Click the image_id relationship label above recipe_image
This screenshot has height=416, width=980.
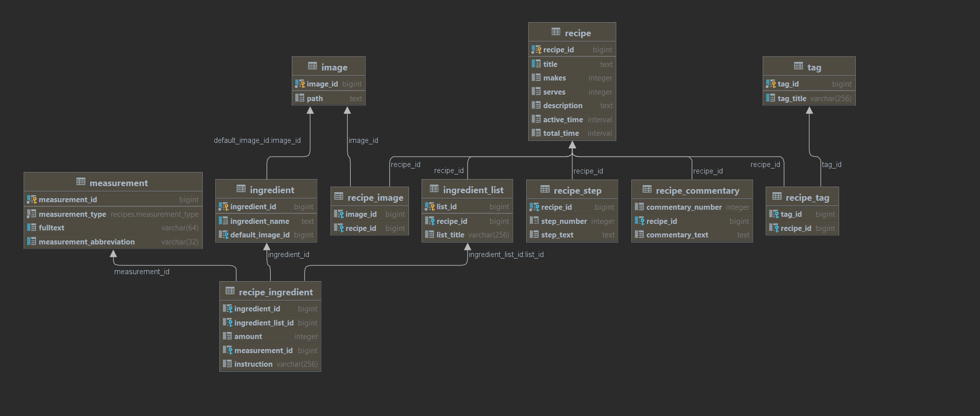pos(363,140)
